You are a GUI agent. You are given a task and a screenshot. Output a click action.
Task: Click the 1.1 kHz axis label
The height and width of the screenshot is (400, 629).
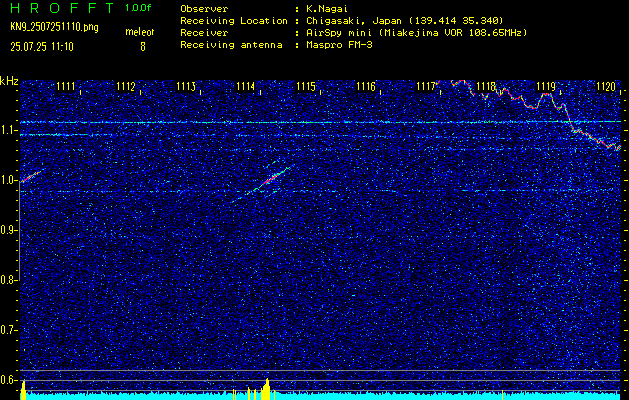click(8, 130)
